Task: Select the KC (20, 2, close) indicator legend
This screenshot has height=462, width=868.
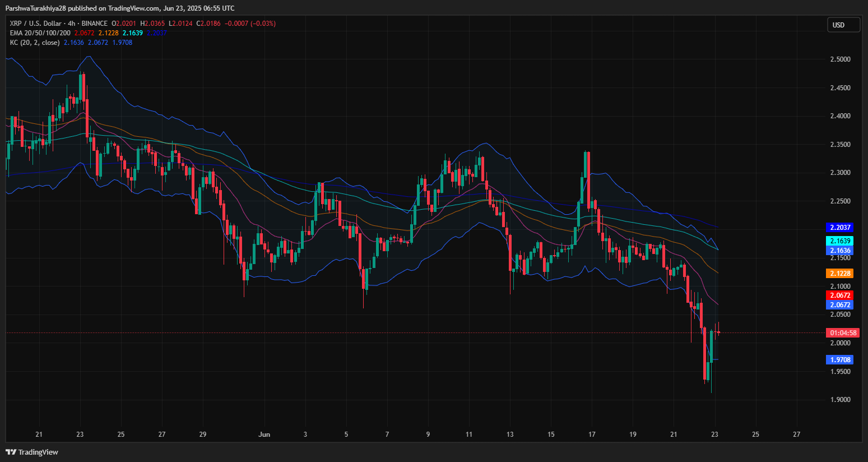Action: coord(35,43)
